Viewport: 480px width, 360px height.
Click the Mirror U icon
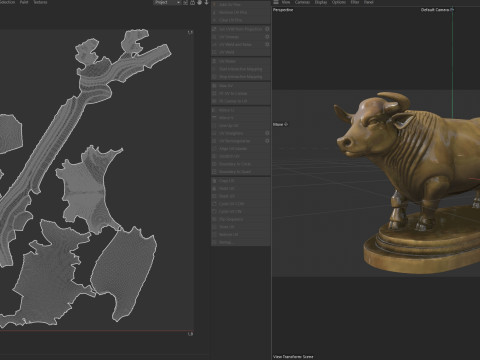(x=215, y=110)
